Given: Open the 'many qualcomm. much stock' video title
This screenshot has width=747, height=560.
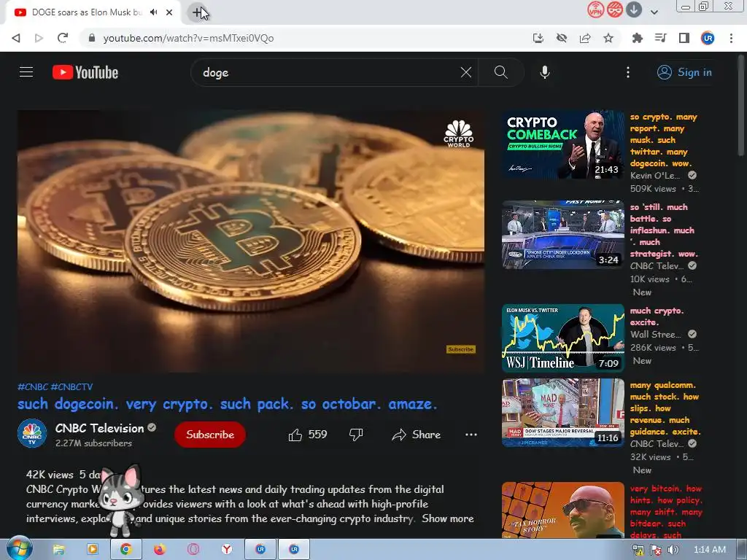Looking at the screenshot, I should [x=665, y=408].
